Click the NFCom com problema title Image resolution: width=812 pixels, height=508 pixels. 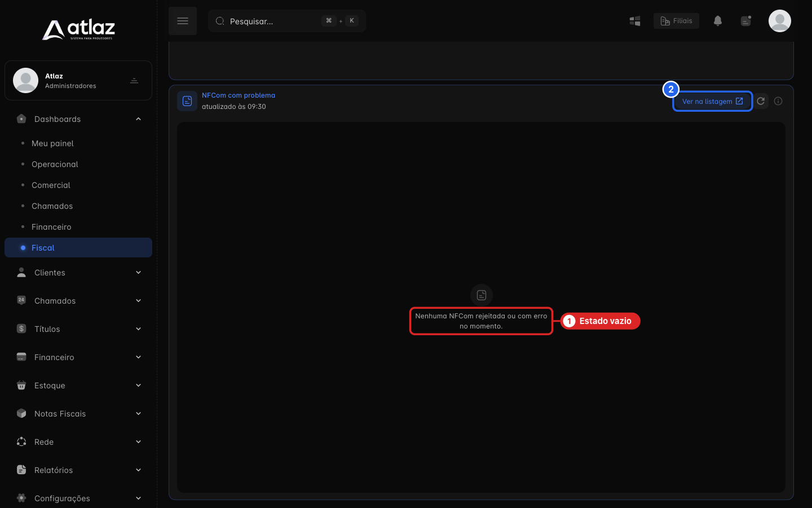click(x=239, y=95)
